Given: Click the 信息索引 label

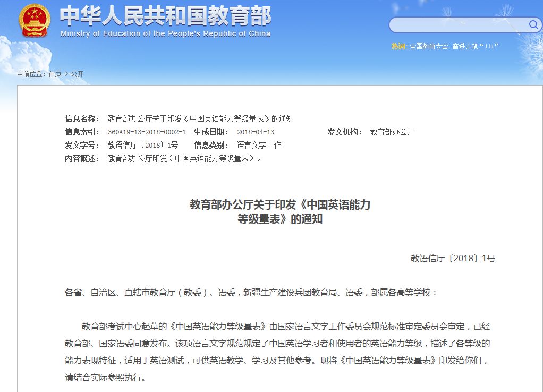Looking at the screenshot, I should (x=82, y=132).
